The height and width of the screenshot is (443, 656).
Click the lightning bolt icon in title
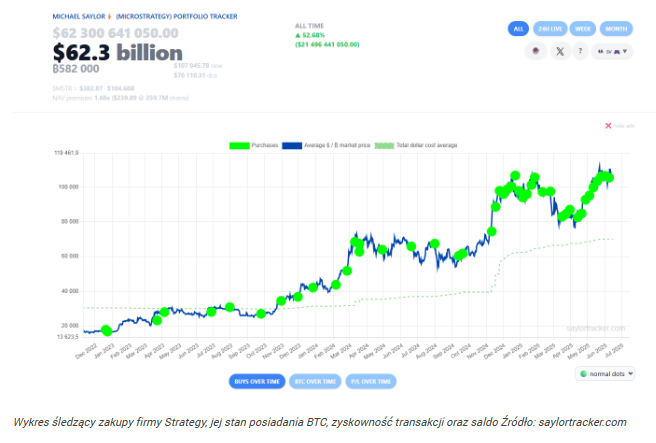click(109, 16)
